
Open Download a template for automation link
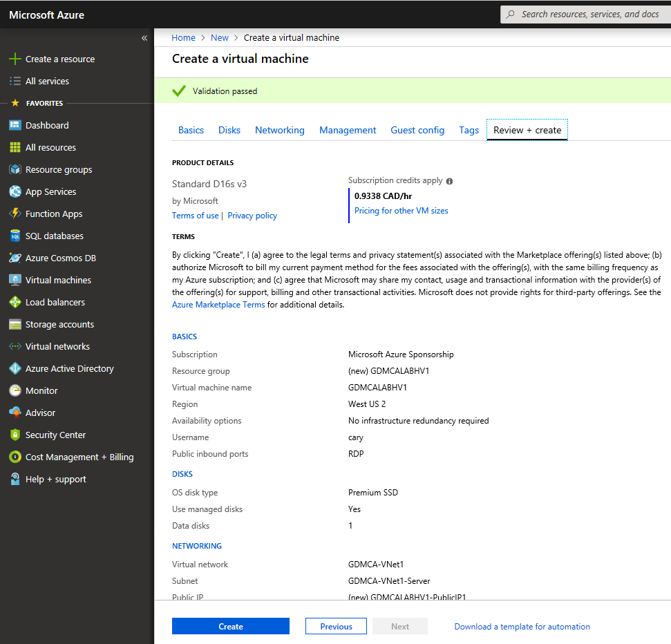tap(522, 627)
